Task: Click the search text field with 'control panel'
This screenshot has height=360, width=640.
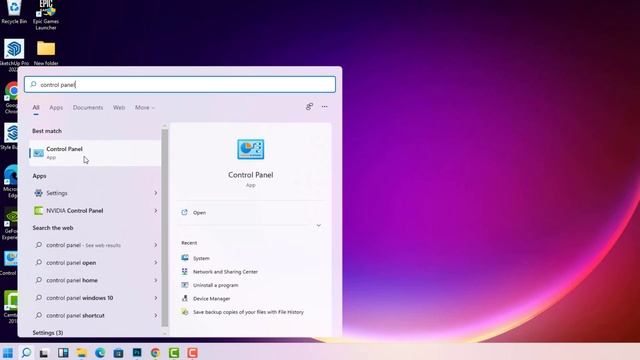Action: (x=180, y=84)
